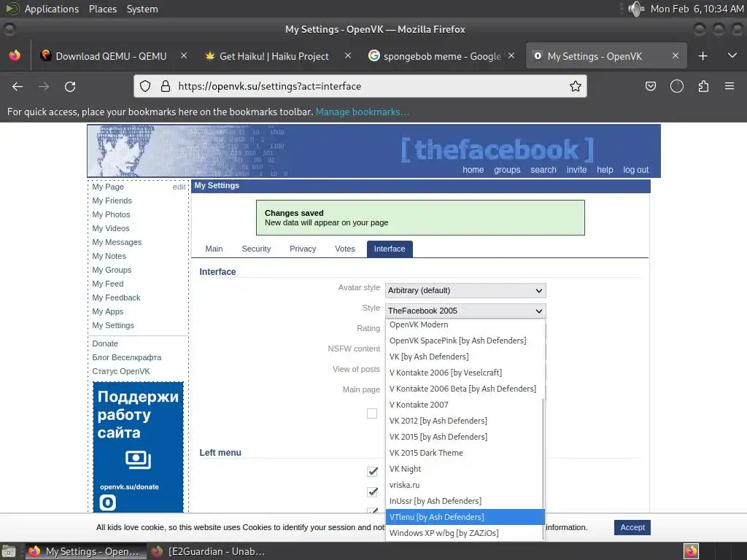This screenshot has width=747, height=560.
Task: Open the Places menu
Action: pyautogui.click(x=102, y=9)
